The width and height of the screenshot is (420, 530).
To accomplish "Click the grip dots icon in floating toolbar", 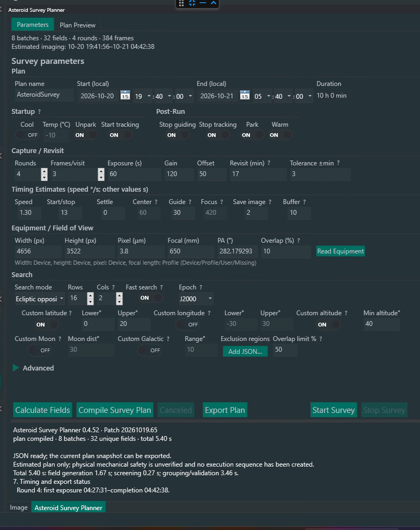I will pyautogui.click(x=181, y=3).
